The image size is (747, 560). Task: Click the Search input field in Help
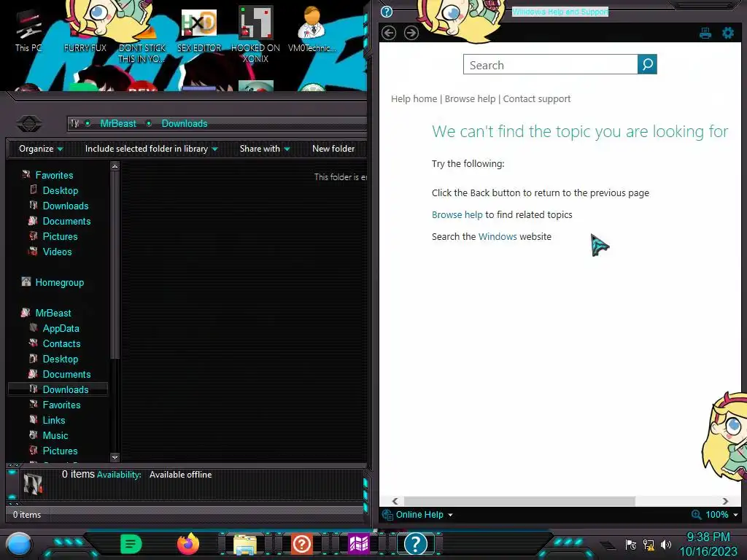pos(550,64)
